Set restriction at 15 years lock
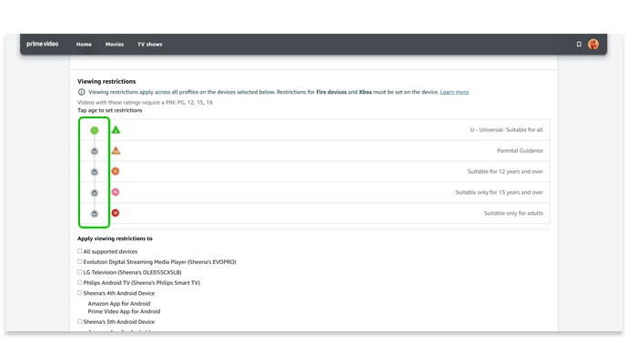Screen dimensions: 628x364 (x=94, y=193)
